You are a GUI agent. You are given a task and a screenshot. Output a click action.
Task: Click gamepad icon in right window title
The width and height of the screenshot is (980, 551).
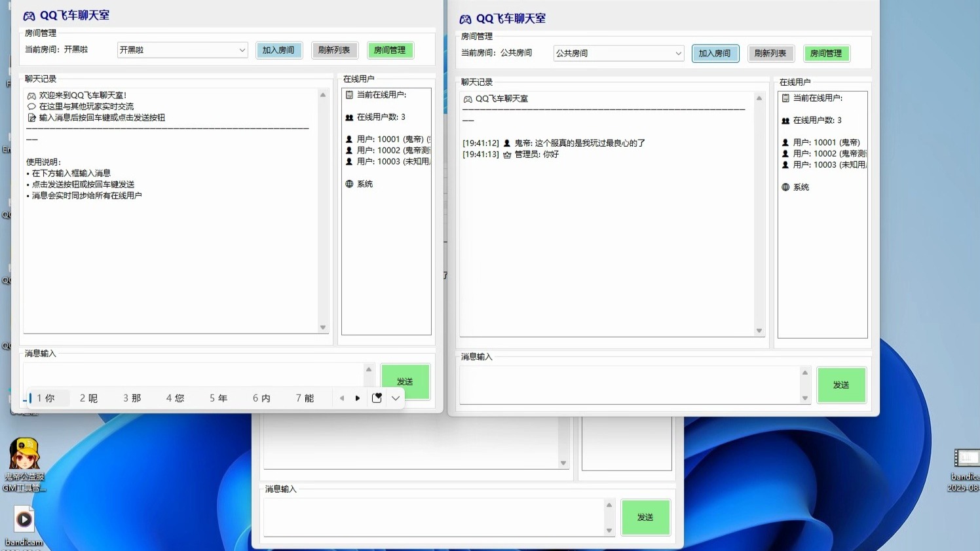pos(466,20)
